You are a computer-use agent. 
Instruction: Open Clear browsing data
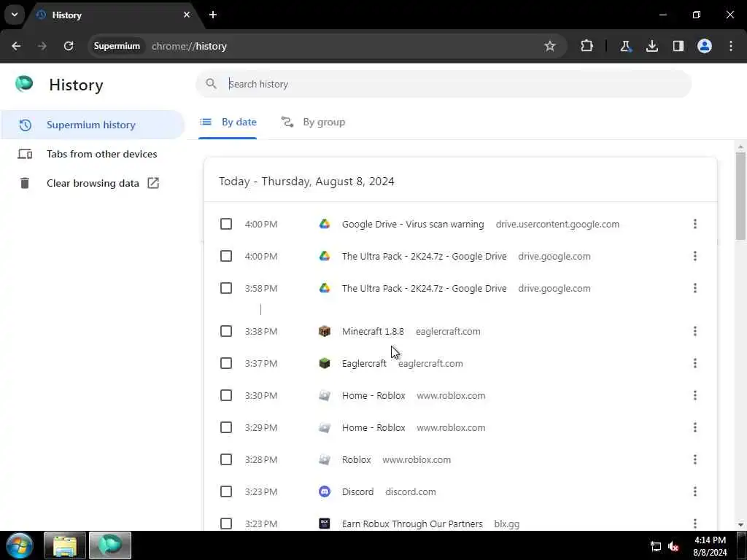click(93, 183)
